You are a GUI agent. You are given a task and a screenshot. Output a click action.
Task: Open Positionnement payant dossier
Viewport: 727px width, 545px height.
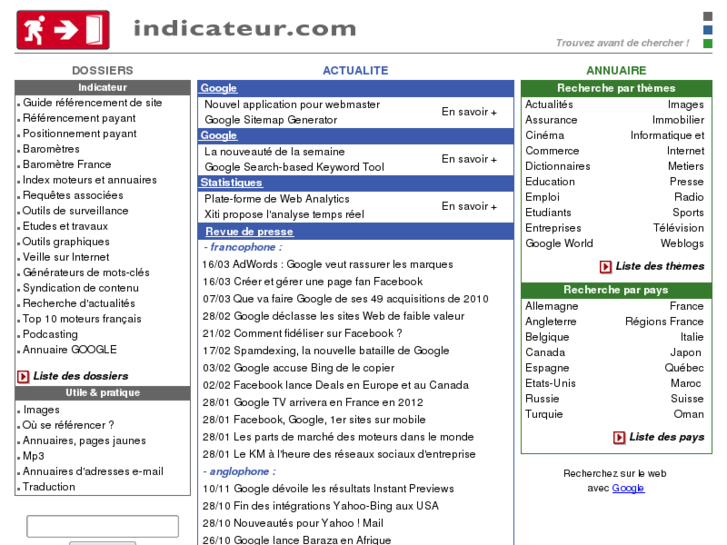click(x=80, y=134)
